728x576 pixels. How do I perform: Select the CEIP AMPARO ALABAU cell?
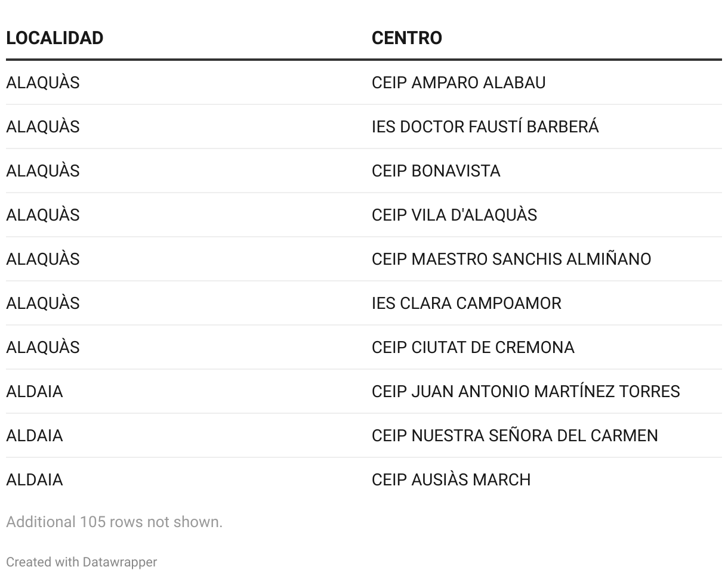point(458,82)
